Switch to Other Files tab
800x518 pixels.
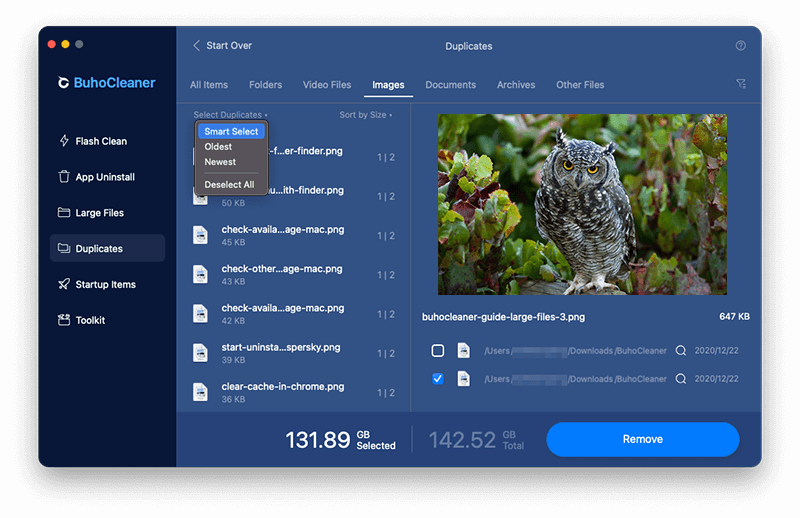pyautogui.click(x=580, y=85)
